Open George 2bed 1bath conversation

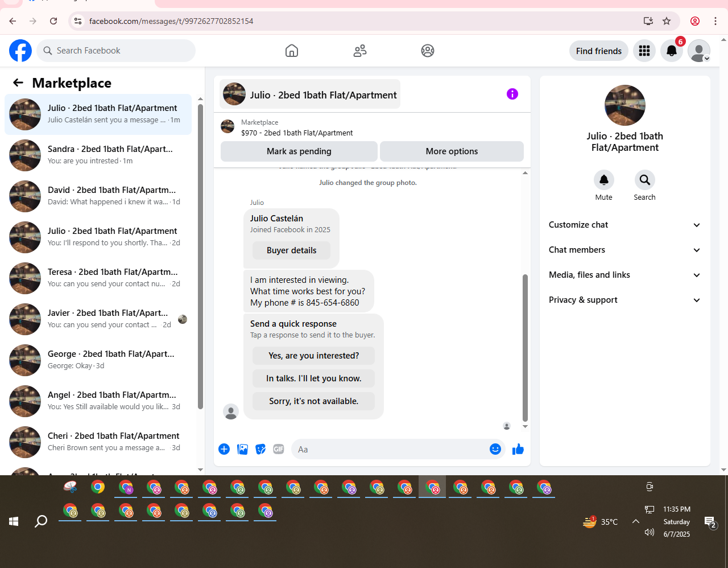[x=98, y=360]
